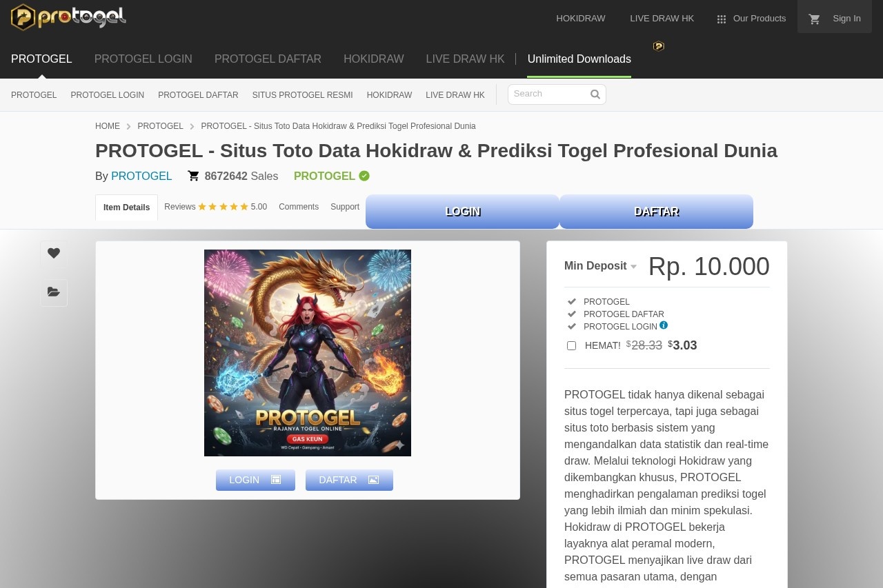The height and width of the screenshot is (588, 883).
Task: Select HOKIDRAW in the top navigation
Action: click(x=580, y=19)
